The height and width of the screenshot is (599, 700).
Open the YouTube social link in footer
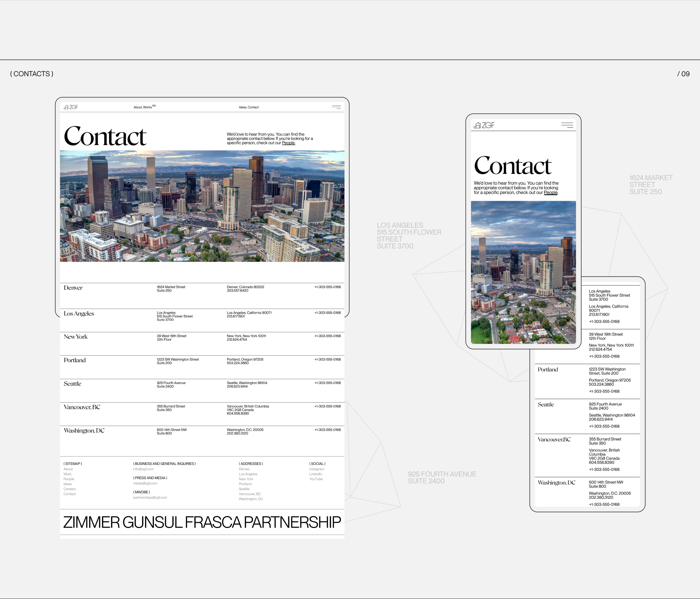point(316,479)
